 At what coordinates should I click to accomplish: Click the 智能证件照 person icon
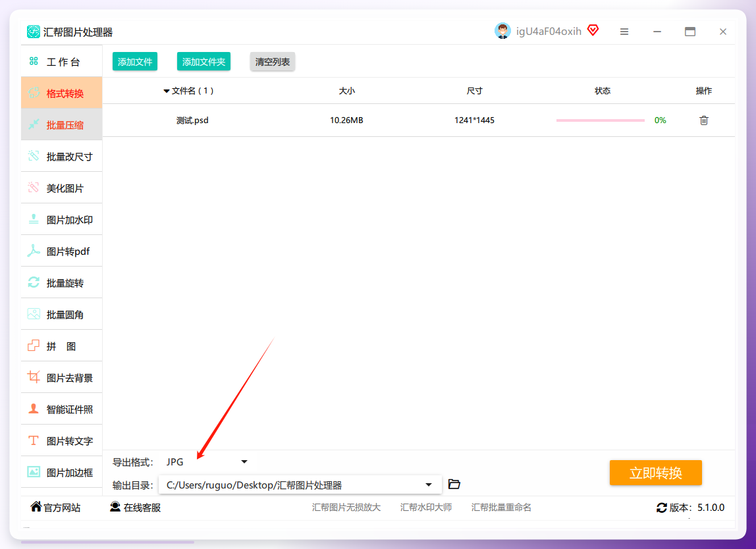coord(34,409)
